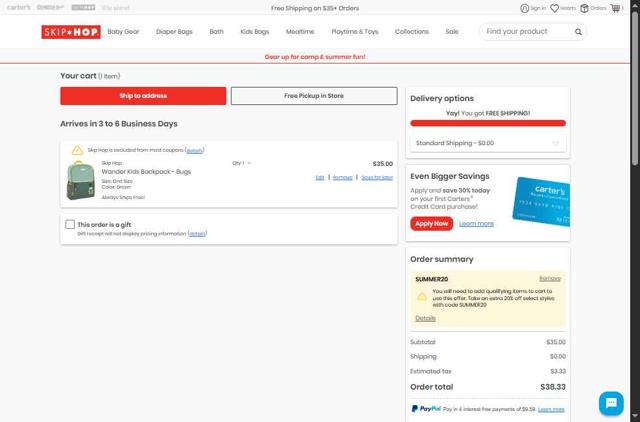Open the Kids Bags menu
The height and width of the screenshot is (422, 640).
[x=255, y=31]
